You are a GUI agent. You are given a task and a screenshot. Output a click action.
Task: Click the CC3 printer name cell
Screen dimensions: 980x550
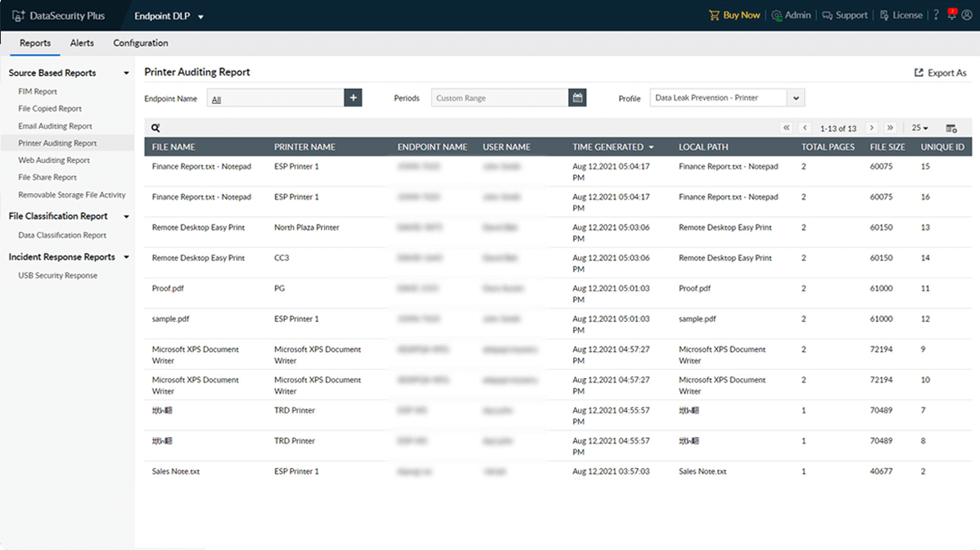point(282,258)
